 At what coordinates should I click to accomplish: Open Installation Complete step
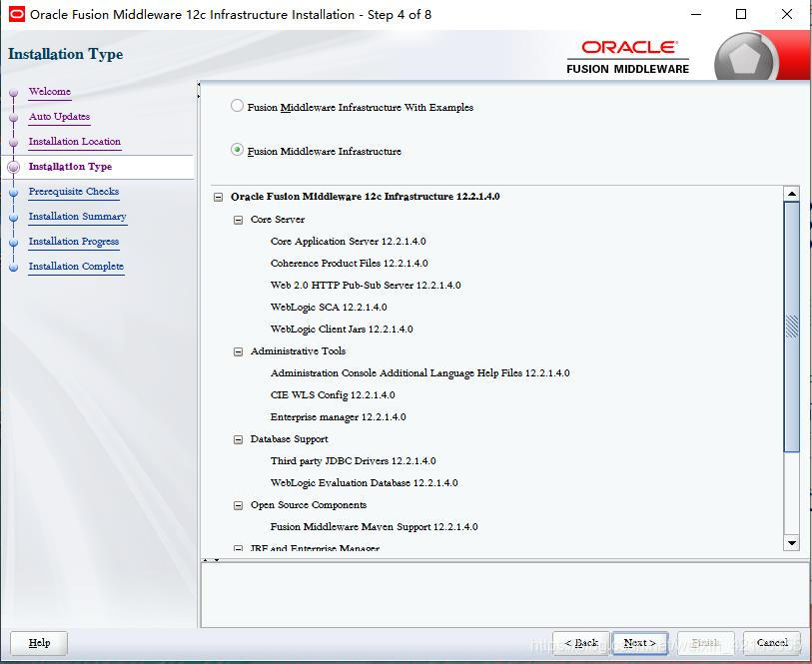click(76, 267)
